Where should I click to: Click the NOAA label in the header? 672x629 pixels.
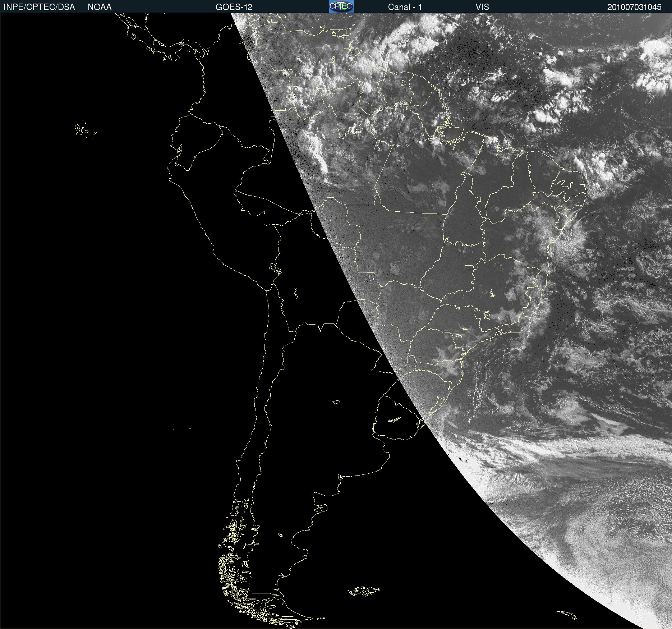point(100,7)
